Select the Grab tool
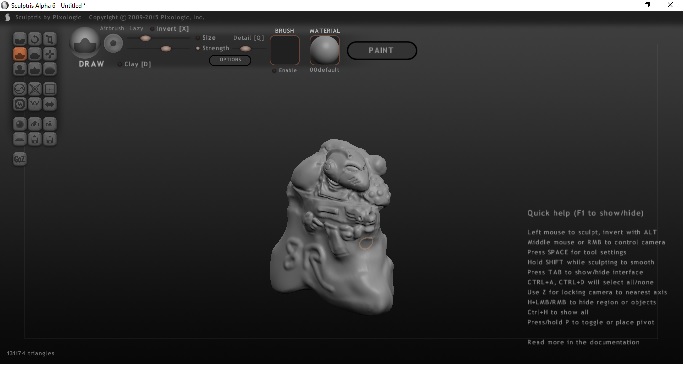This screenshot has height=374, width=686. [x=50, y=54]
